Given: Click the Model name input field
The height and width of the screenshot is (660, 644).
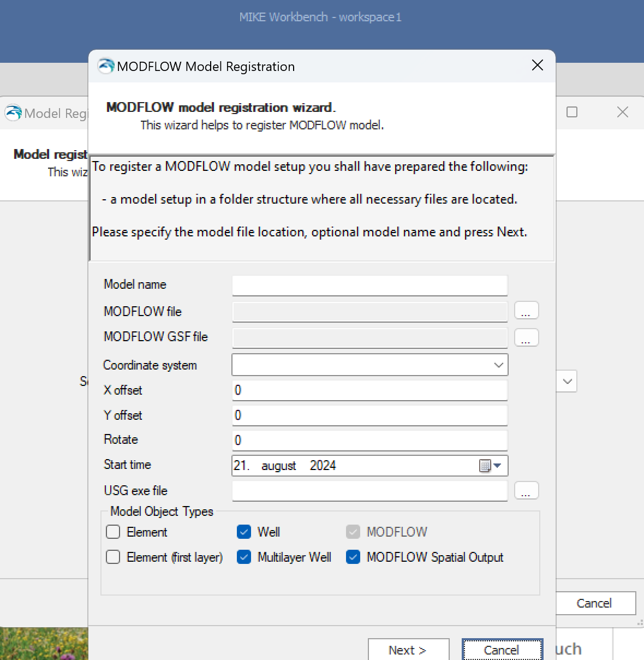Looking at the screenshot, I should (370, 286).
